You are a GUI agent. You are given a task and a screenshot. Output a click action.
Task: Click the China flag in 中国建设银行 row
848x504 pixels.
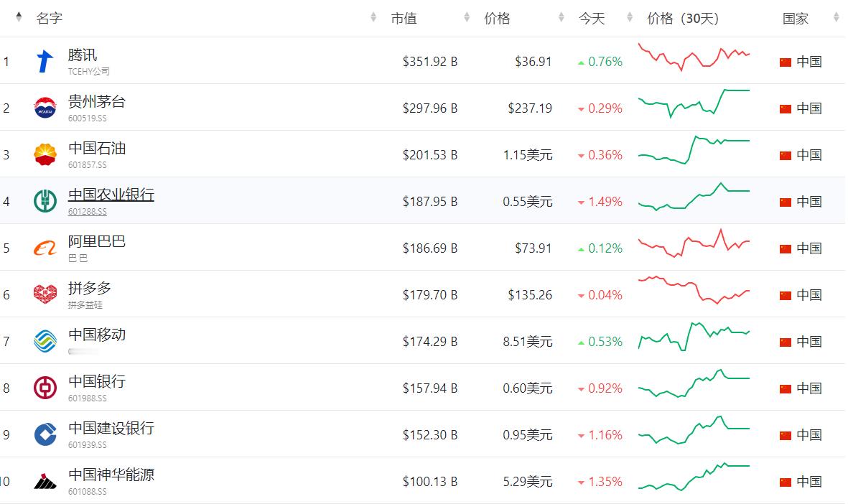786,435
